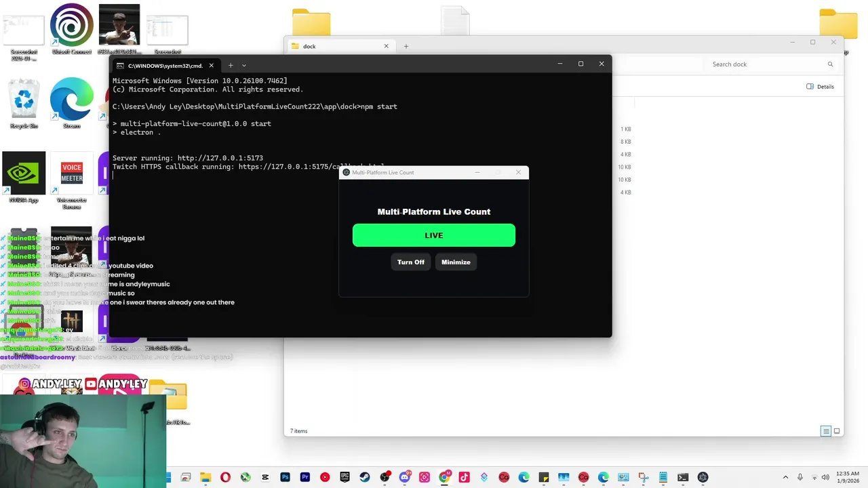This screenshot has width=868, height=488.
Task: Select Ubisoft Connect desktop shortcut
Action: [x=72, y=29]
